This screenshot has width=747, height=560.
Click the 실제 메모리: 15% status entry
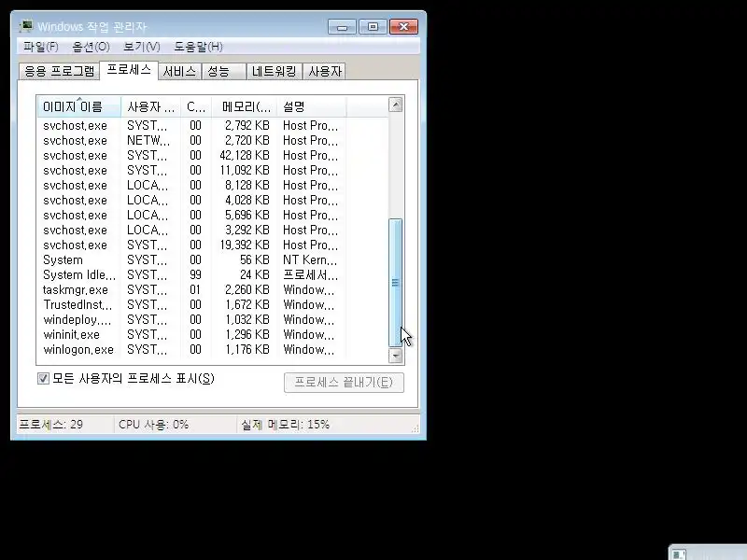285,425
